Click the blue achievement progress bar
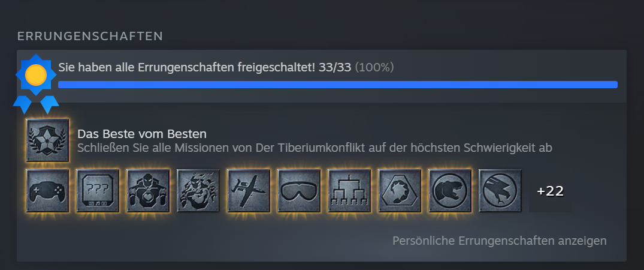This screenshot has height=270, width=644. pyautogui.click(x=338, y=85)
